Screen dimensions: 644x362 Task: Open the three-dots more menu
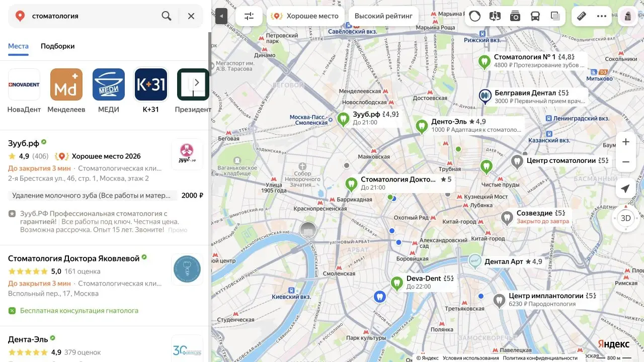(x=602, y=16)
